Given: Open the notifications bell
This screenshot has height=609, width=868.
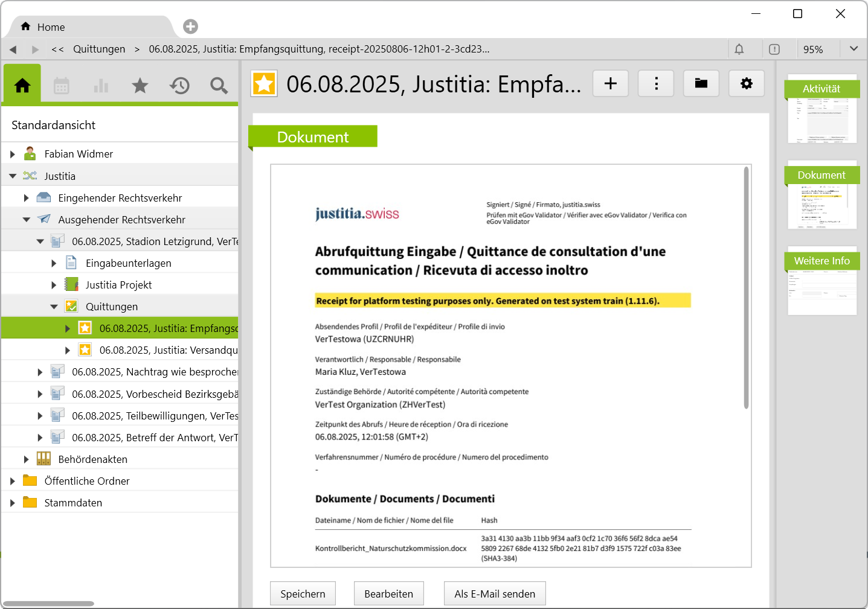Looking at the screenshot, I should pyautogui.click(x=739, y=49).
